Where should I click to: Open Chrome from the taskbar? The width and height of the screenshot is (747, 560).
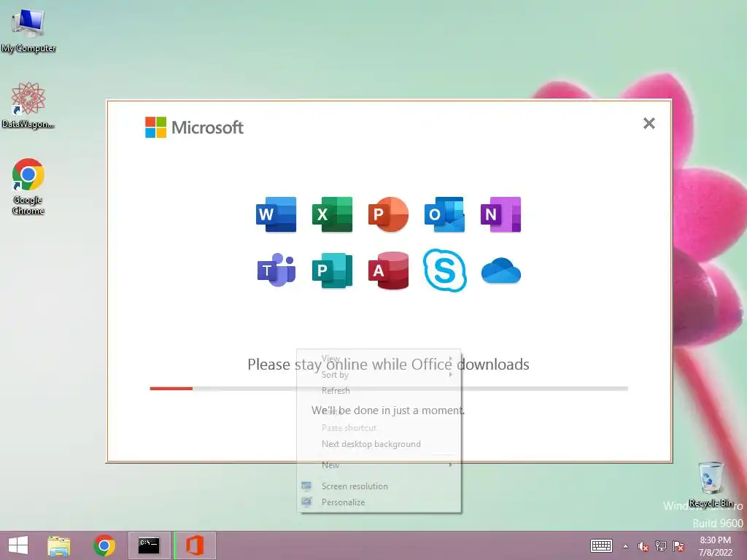(x=104, y=545)
